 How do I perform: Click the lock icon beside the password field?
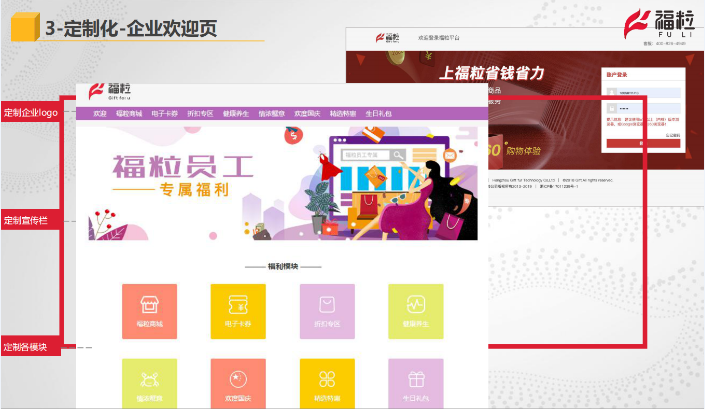[611, 108]
